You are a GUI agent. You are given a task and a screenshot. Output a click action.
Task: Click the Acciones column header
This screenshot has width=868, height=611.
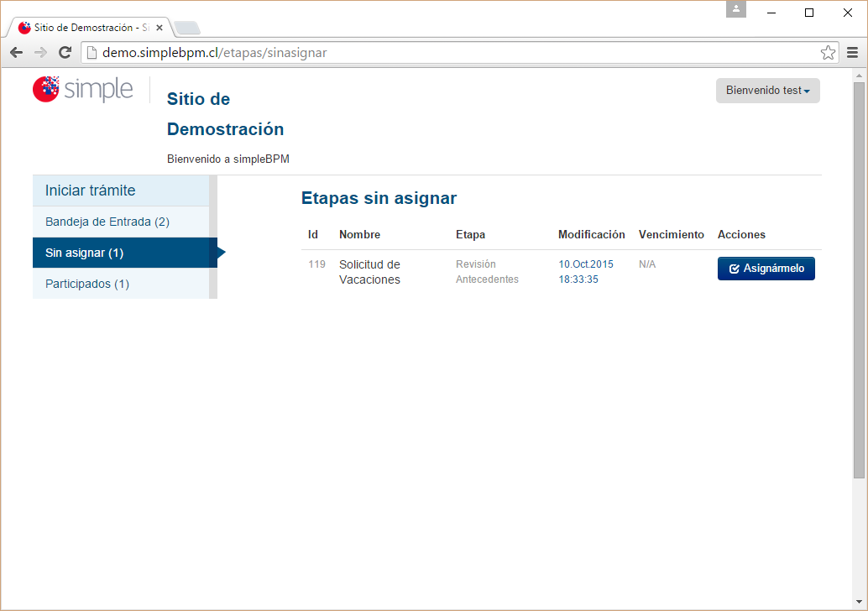[741, 235]
